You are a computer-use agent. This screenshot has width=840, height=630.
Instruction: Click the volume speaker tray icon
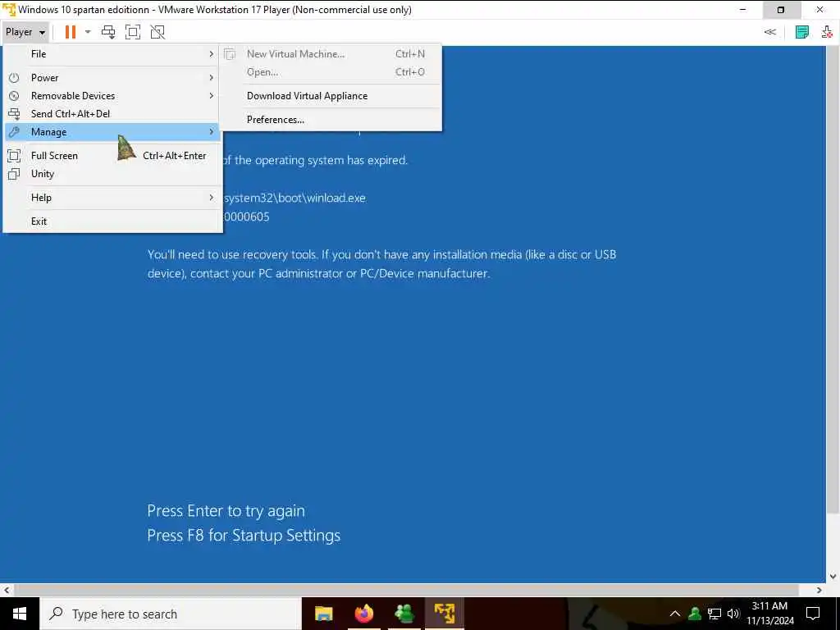(x=733, y=614)
